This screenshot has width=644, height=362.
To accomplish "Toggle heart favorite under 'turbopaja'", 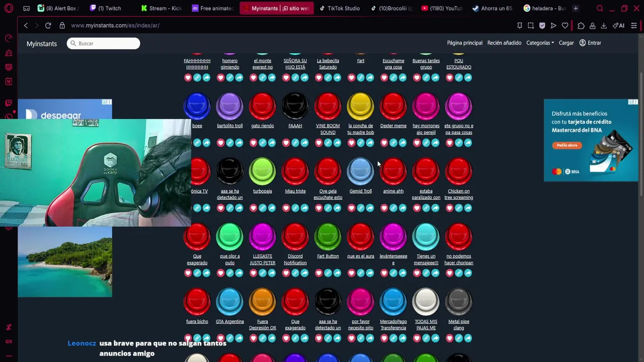I will click(253, 208).
